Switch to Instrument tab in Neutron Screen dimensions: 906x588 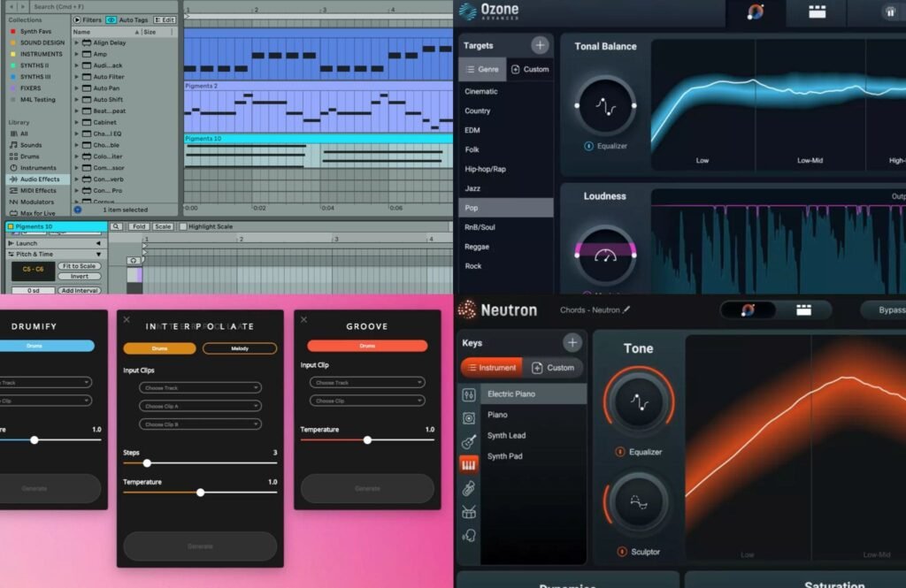pyautogui.click(x=492, y=367)
